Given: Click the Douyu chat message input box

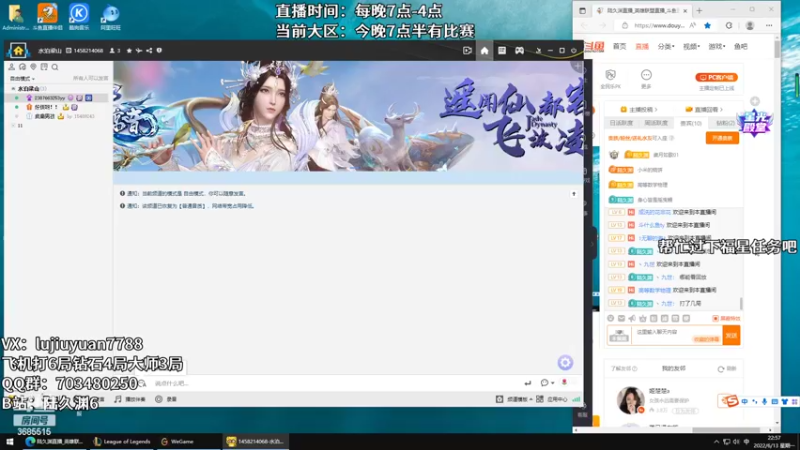Looking at the screenshot, I should point(677,335).
